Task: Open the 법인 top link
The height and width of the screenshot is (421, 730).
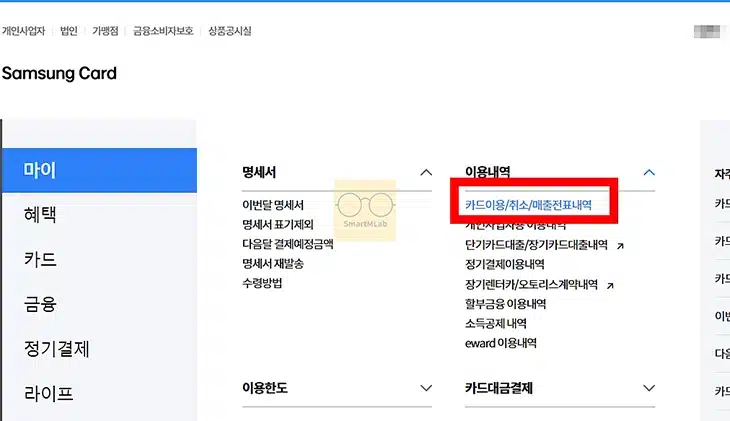Action: (x=68, y=31)
